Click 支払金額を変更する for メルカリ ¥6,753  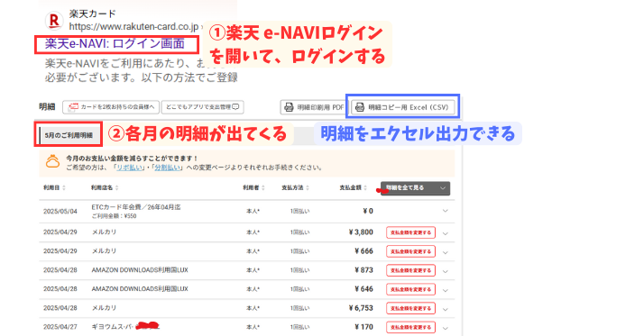point(410,308)
